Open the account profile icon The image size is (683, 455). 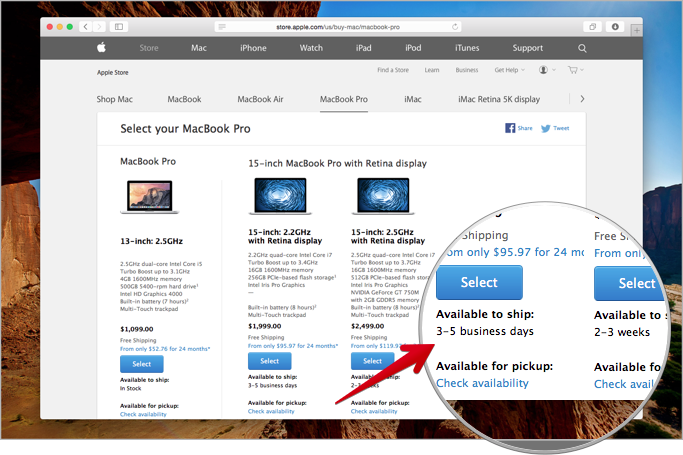pos(543,70)
